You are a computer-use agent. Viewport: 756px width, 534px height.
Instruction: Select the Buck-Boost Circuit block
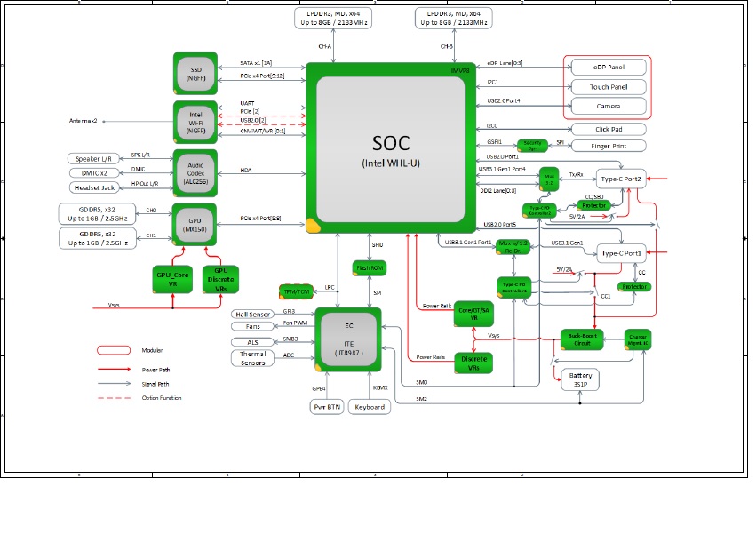click(582, 339)
